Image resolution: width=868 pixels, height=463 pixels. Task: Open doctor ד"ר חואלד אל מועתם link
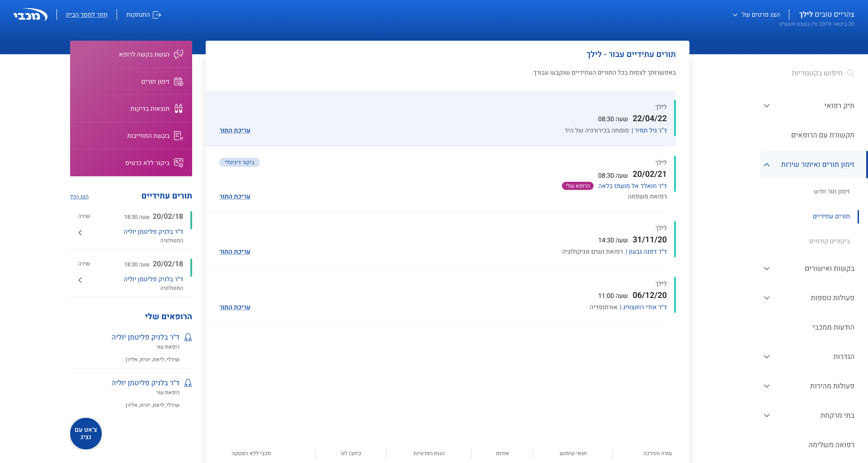pyautogui.click(x=632, y=186)
